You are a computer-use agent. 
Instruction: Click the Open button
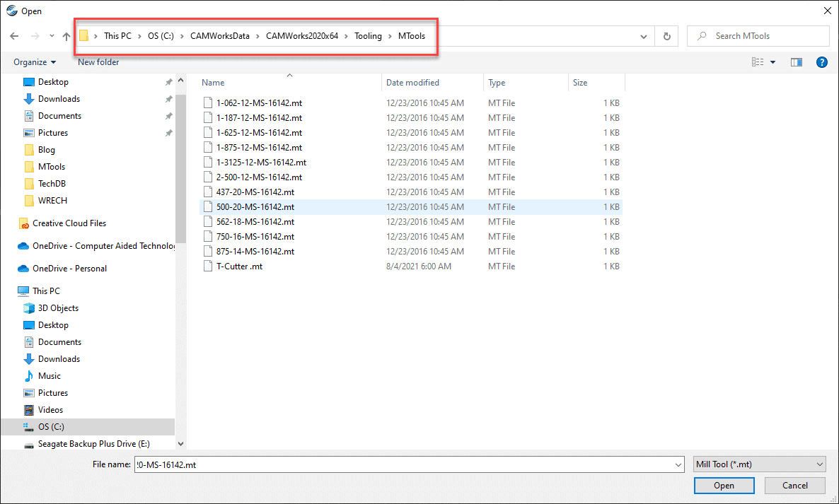tap(724, 486)
